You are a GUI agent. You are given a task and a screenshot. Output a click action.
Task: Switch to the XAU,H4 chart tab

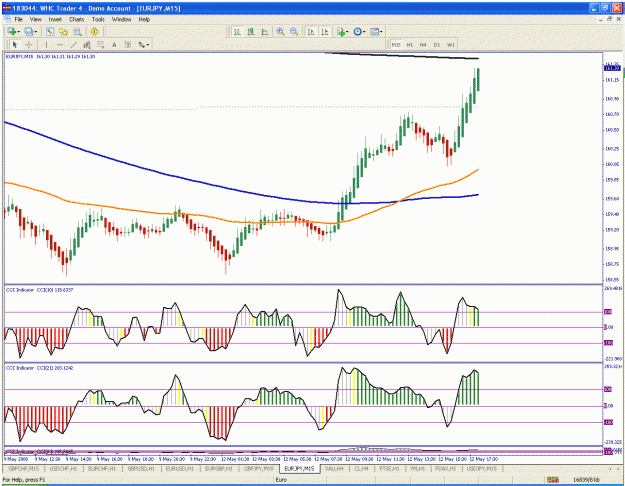coord(334,468)
